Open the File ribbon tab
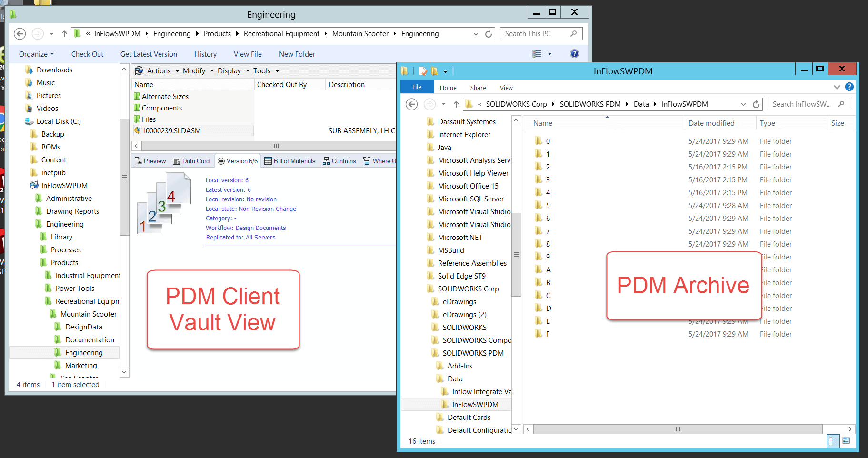This screenshot has width=868, height=458. (417, 87)
